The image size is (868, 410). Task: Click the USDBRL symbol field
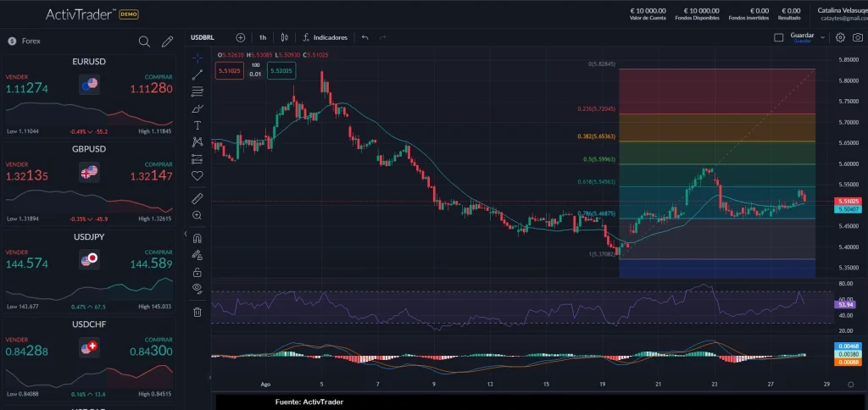(202, 37)
